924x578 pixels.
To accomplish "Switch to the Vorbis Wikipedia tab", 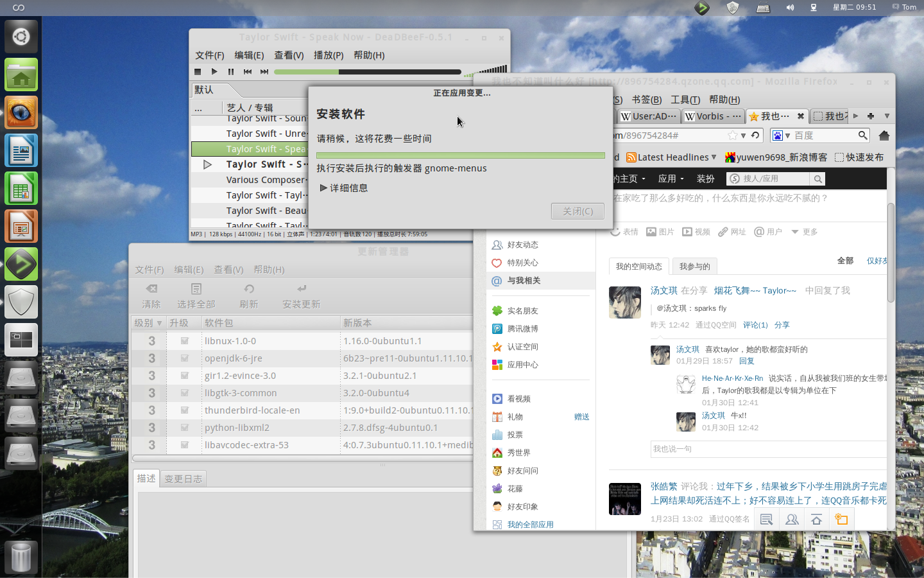I will (x=712, y=116).
